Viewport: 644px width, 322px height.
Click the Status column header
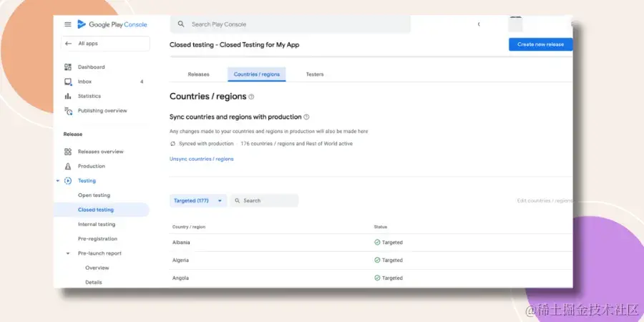pos(381,227)
